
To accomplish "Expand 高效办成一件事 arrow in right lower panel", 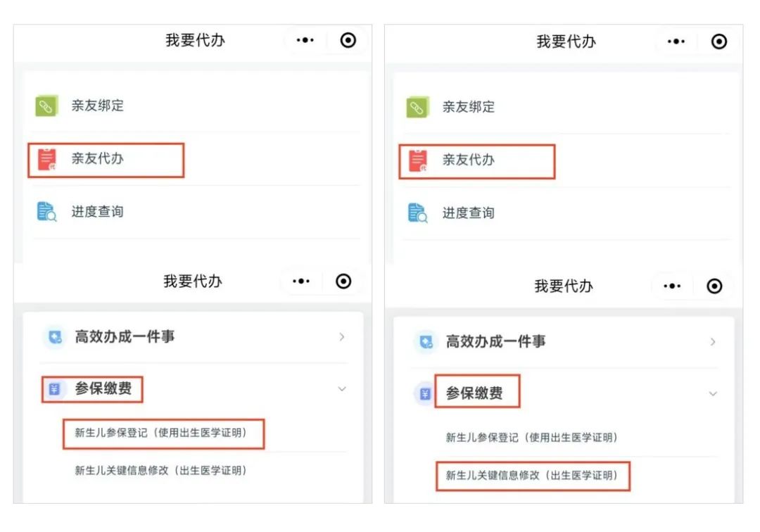I will (712, 342).
